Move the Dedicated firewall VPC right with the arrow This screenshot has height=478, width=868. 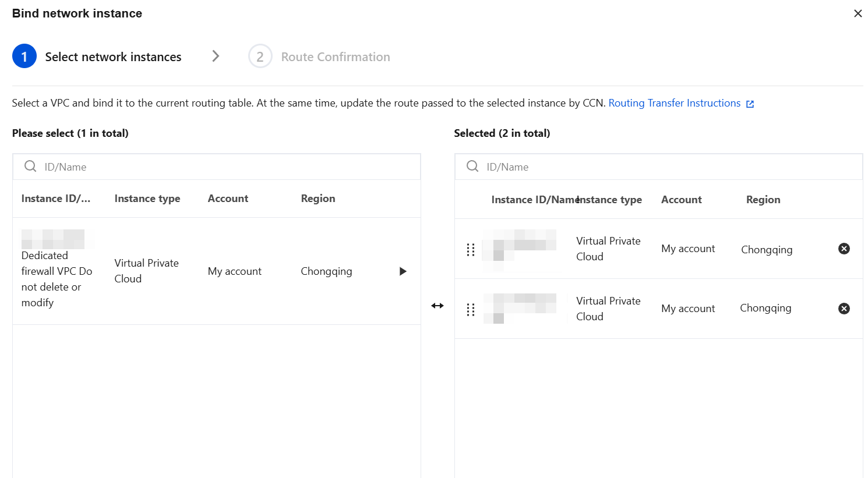pyautogui.click(x=403, y=271)
